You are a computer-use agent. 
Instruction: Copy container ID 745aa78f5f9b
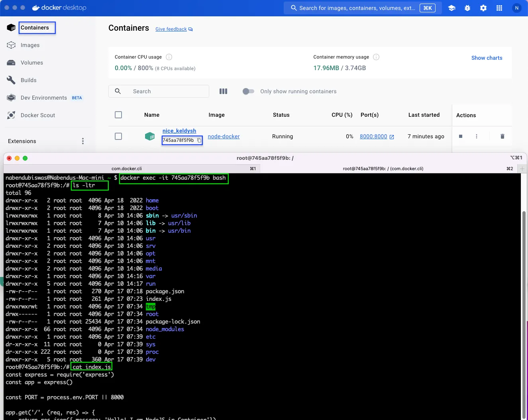tap(199, 140)
